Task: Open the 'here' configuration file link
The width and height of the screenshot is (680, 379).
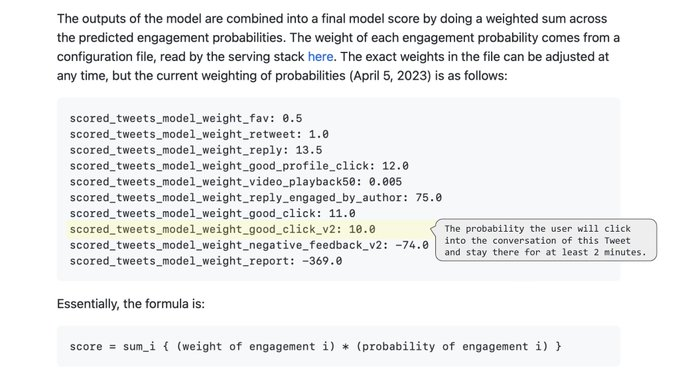Action: (x=320, y=57)
